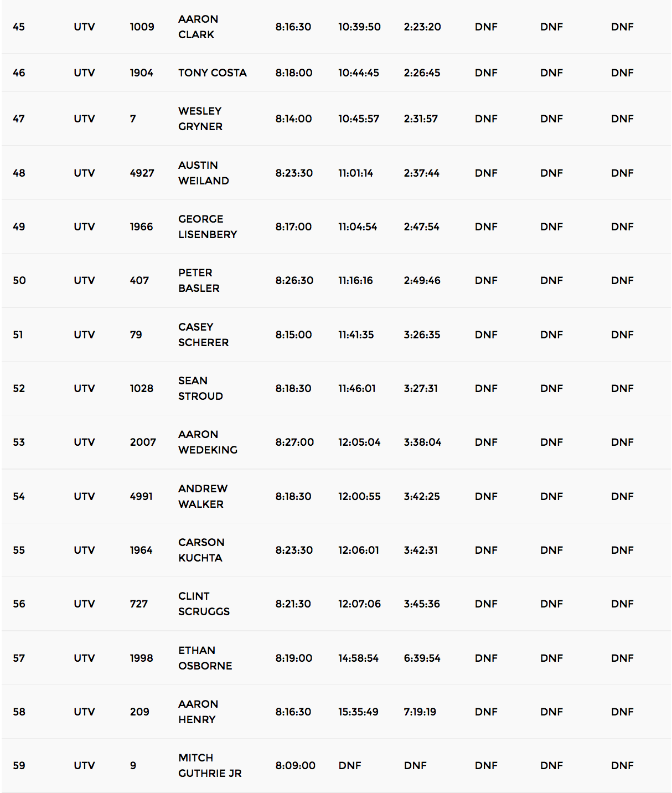Click position number 50
The height and width of the screenshot is (793, 672).
(19, 280)
